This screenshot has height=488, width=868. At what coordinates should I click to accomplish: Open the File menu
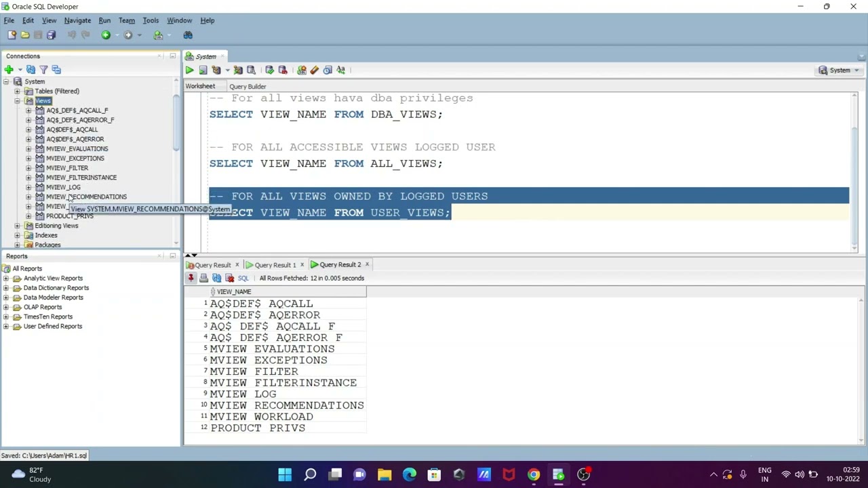pyautogui.click(x=9, y=20)
